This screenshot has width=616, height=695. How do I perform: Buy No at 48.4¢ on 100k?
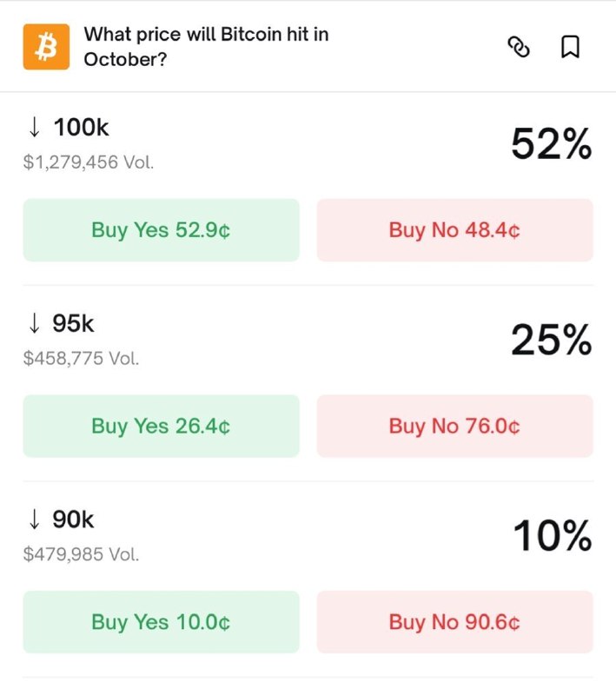click(454, 229)
